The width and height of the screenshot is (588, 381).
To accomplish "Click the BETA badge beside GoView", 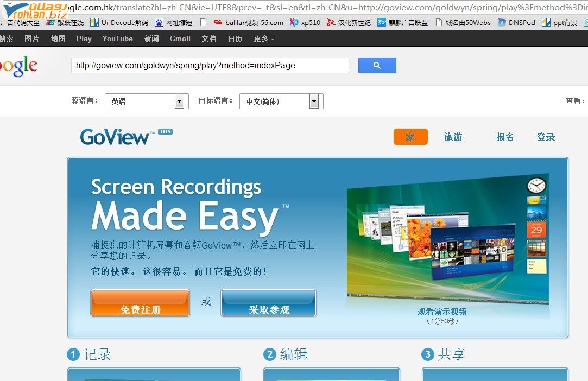I will point(166,132).
